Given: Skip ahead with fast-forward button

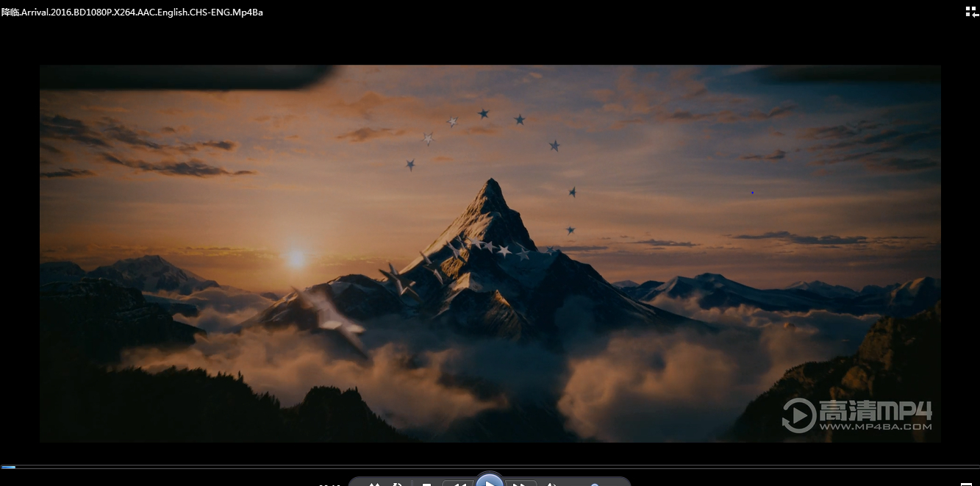Looking at the screenshot, I should 521,483.
